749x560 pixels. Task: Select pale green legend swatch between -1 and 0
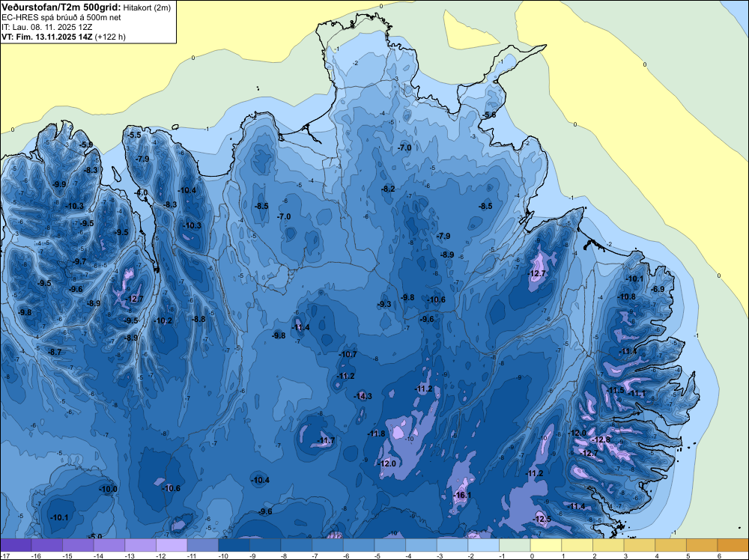click(515, 545)
